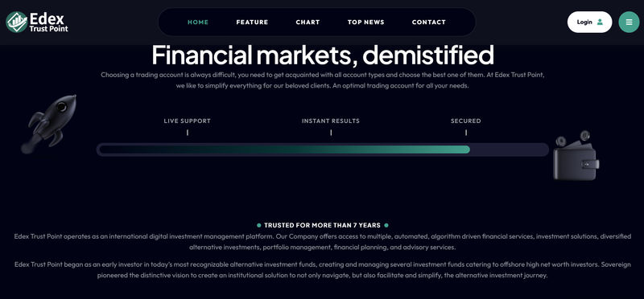Click the green progress bar fill
The width and height of the screenshot is (644, 299).
(285, 149)
